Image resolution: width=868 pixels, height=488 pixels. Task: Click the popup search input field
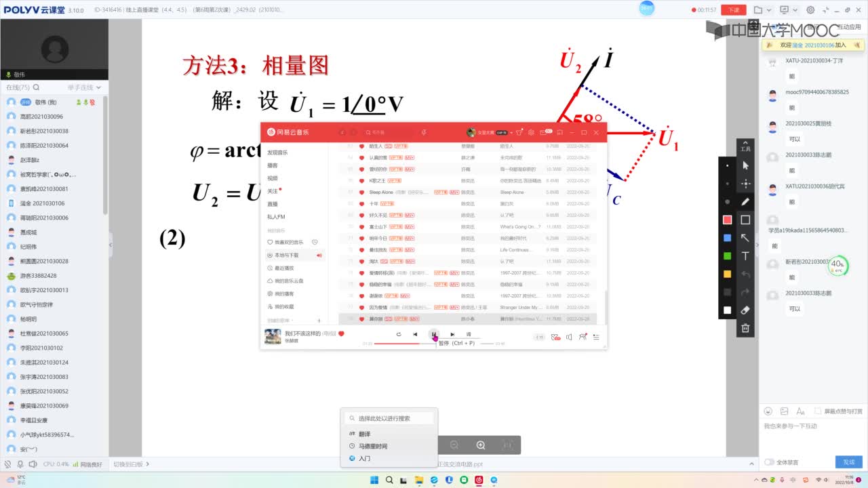click(x=389, y=418)
